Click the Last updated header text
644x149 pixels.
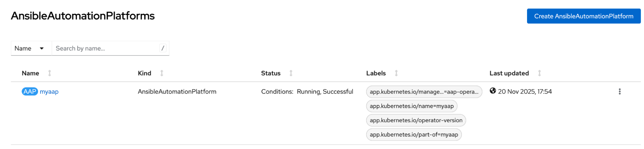click(x=509, y=73)
